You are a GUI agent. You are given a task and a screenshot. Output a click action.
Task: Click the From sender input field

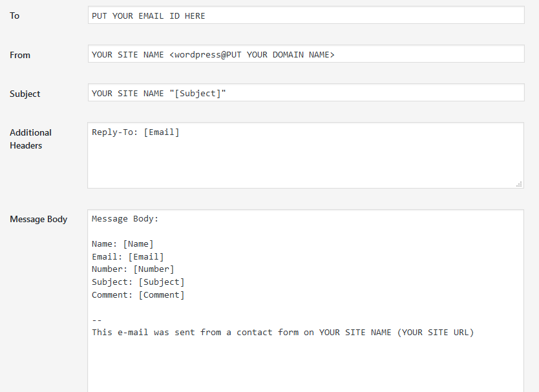click(306, 54)
